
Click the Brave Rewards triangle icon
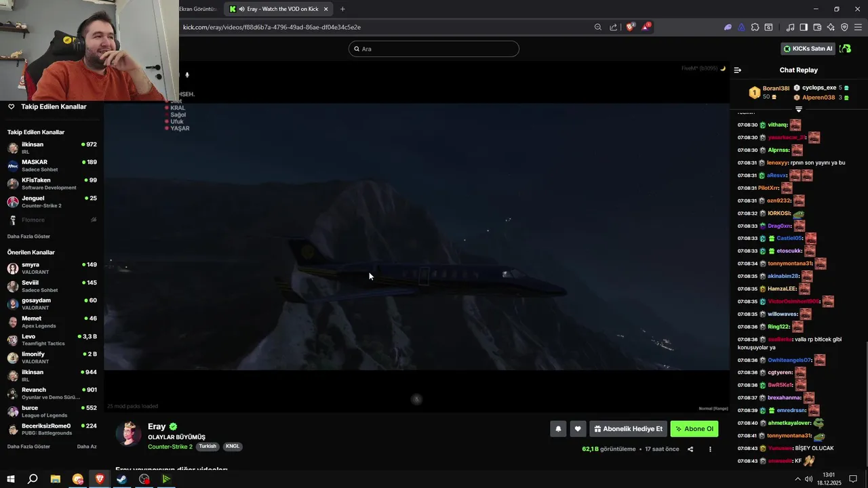click(646, 27)
